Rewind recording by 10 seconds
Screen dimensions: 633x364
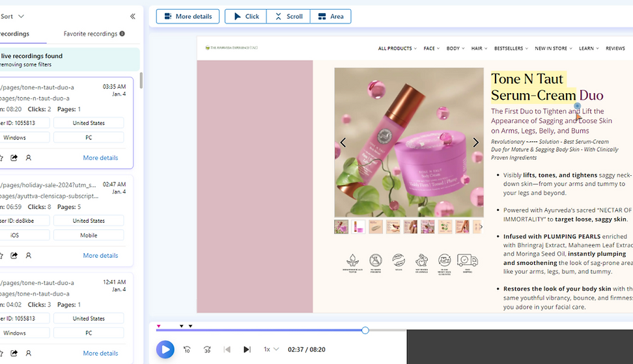[187, 350]
